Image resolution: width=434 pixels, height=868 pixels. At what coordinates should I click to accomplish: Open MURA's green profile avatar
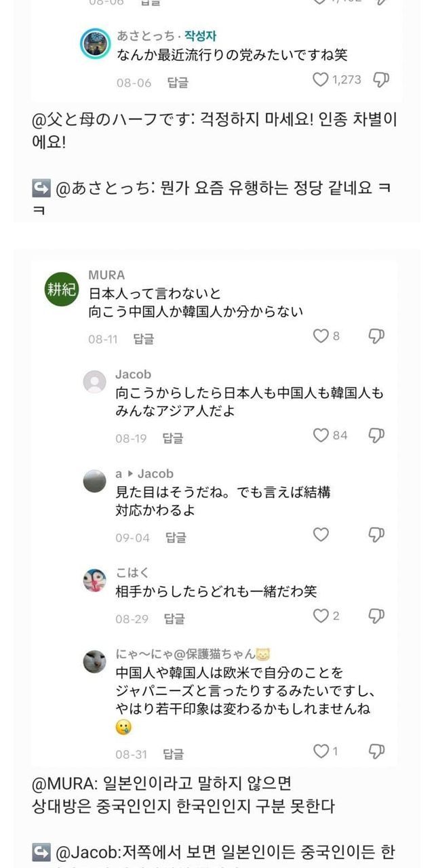(62, 290)
